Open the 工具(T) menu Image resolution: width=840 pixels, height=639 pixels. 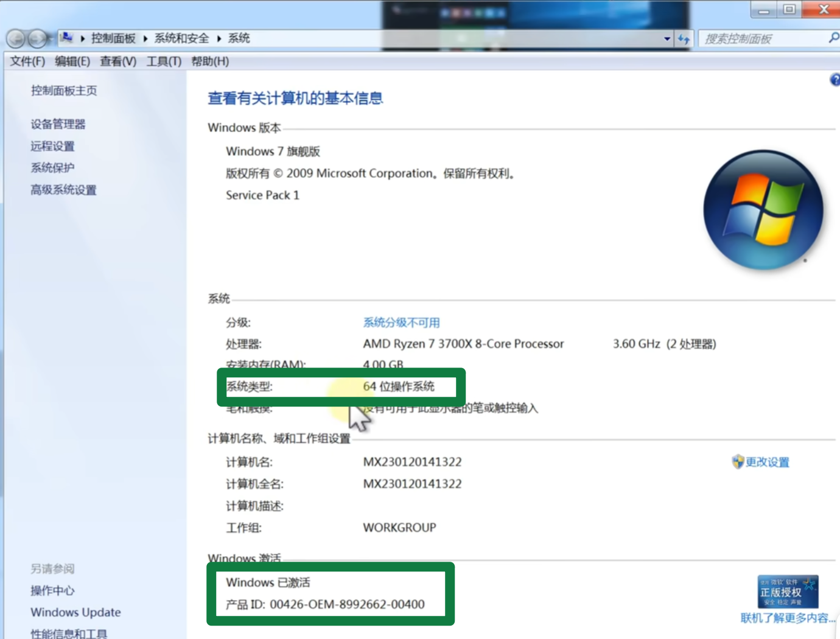[x=164, y=61]
